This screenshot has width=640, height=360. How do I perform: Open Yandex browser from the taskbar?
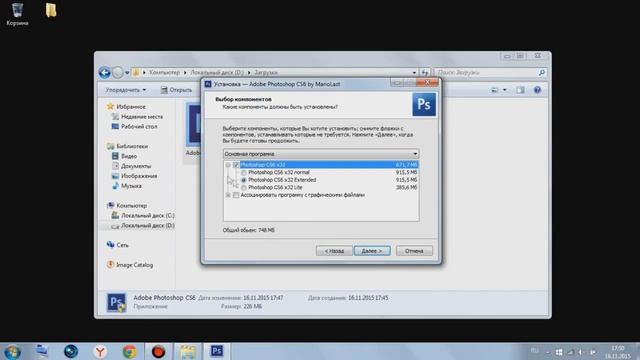click(x=100, y=351)
